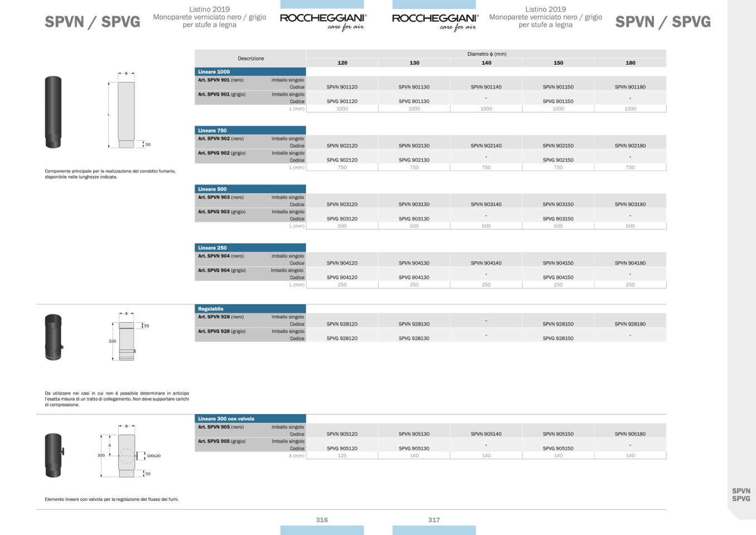Click product code SPVN 901120
This screenshot has width=756, height=535.
[x=342, y=87]
